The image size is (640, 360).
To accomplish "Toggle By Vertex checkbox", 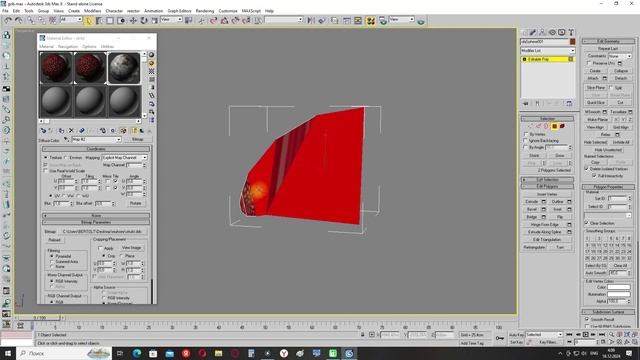I will click(x=526, y=134).
